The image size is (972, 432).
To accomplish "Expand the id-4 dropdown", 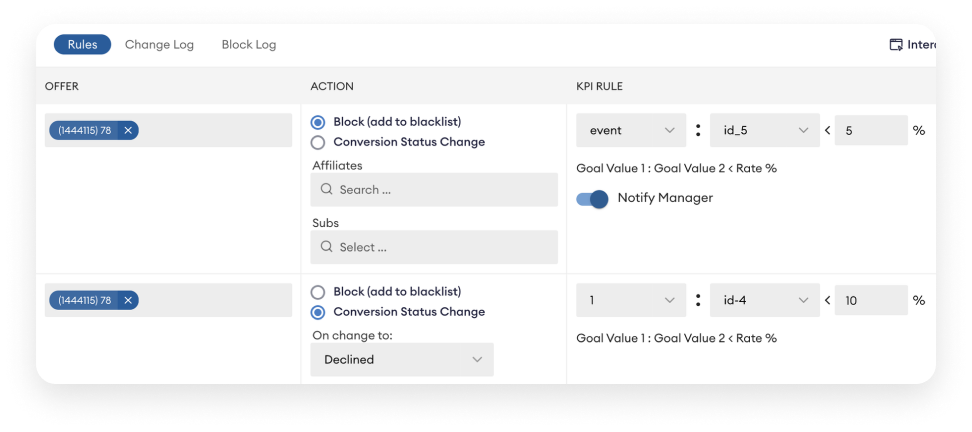I will tap(764, 300).
